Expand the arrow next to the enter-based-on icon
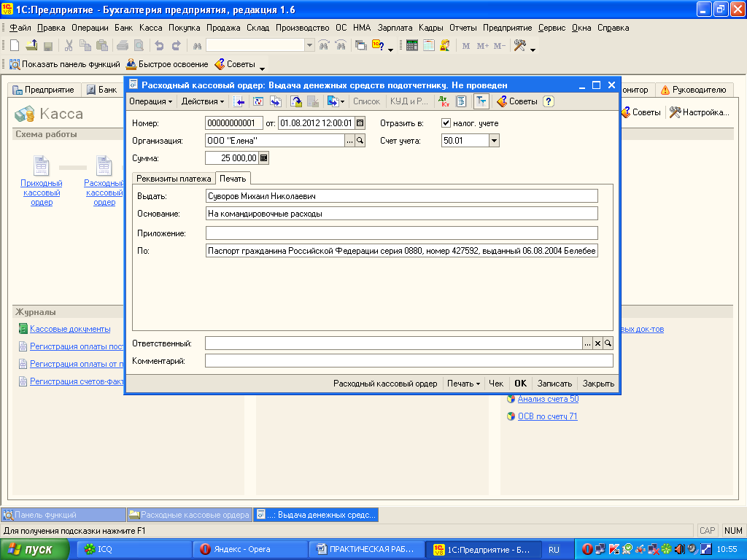The image size is (747, 560). pyautogui.click(x=343, y=101)
